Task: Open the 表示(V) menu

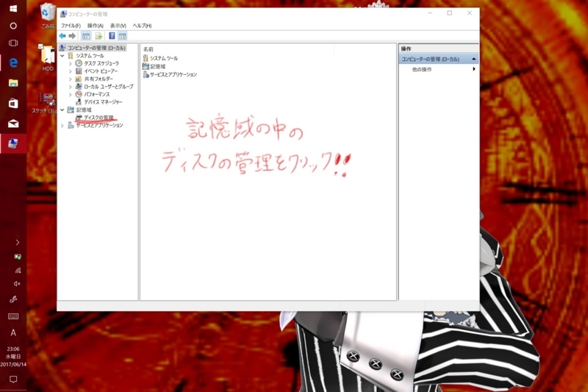Action: (x=118, y=26)
